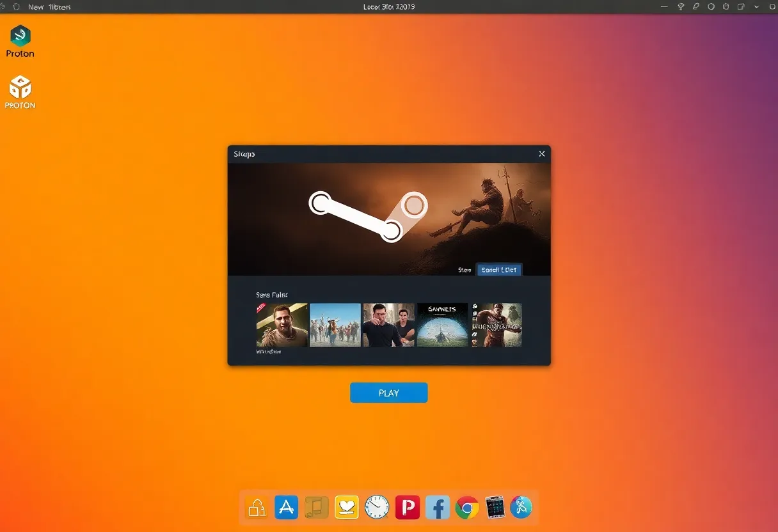Click the large Steam logo in the banner
Image resolution: width=778 pixels, height=532 pixels.
(x=368, y=216)
